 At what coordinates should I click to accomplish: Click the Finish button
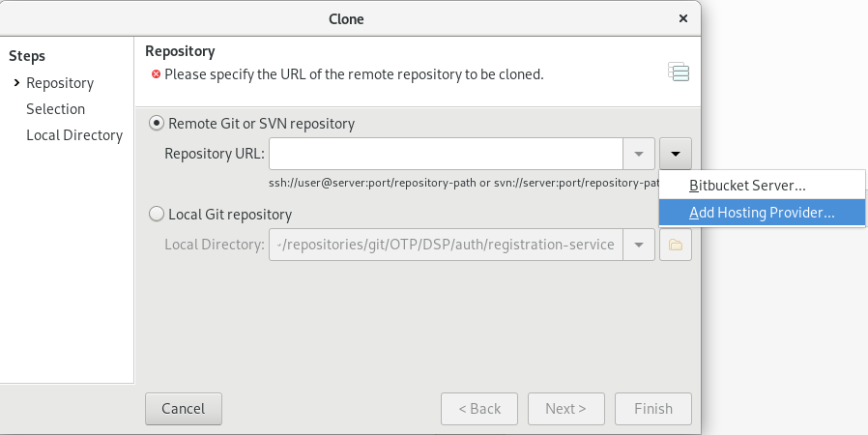pyautogui.click(x=653, y=409)
